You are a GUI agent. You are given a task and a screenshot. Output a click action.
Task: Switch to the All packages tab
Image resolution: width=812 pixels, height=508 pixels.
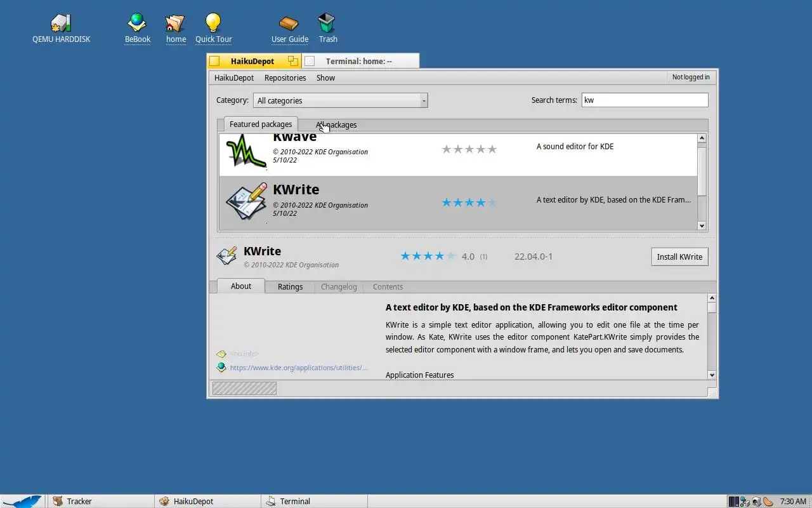tap(336, 124)
